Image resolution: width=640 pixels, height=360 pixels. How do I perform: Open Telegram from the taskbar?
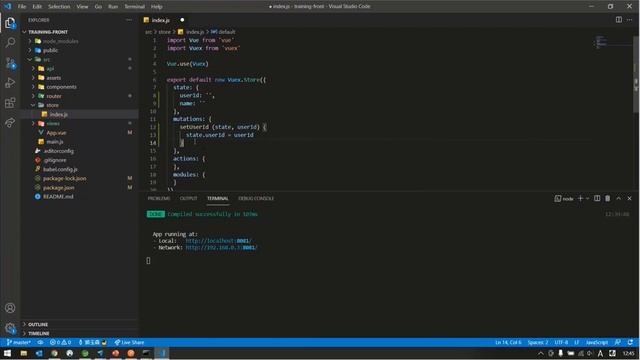[x=100, y=353]
